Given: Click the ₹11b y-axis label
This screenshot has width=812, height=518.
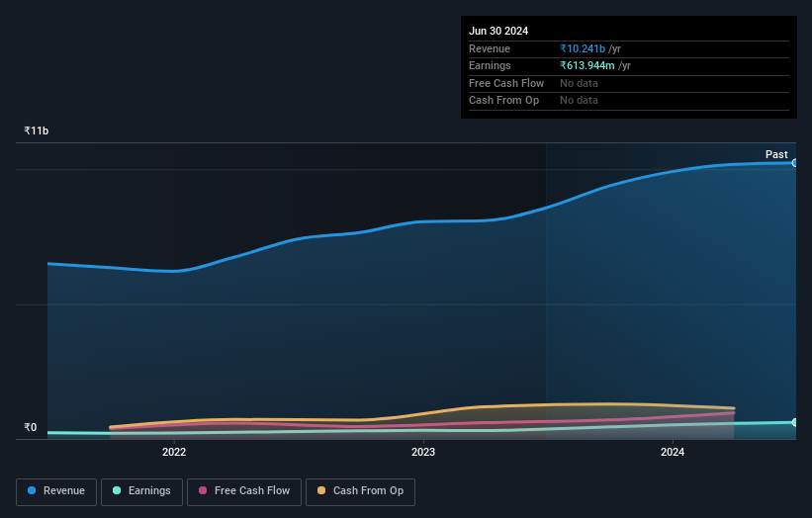Looking at the screenshot, I should coord(37,130).
